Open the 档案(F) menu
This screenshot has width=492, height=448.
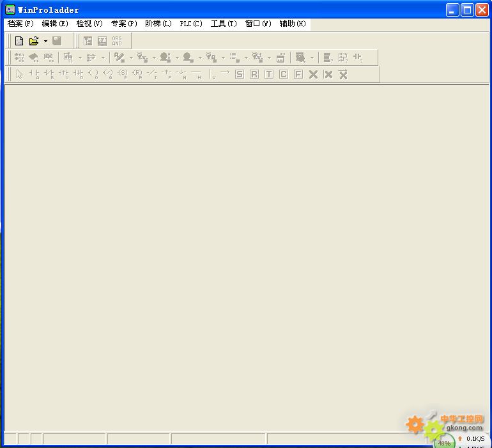20,24
